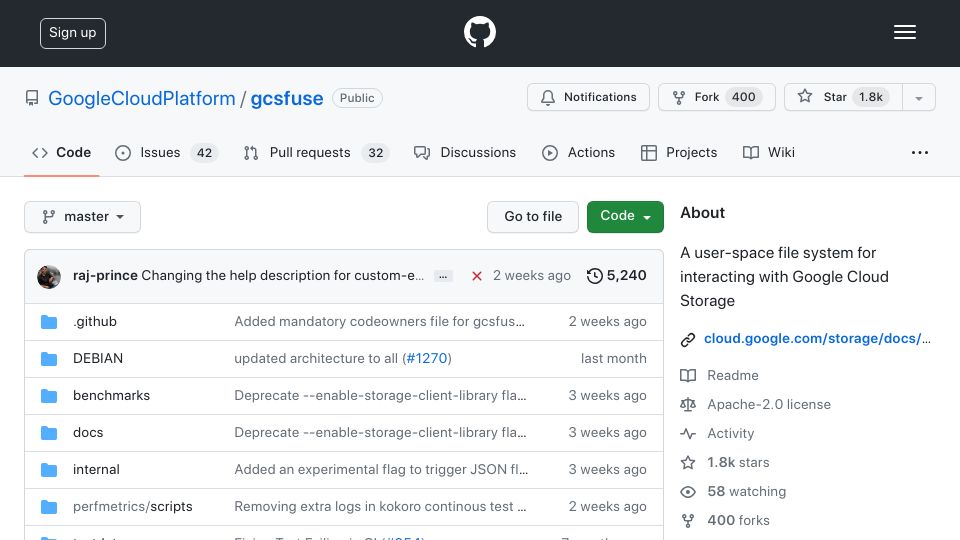Click the 2 weeks ago commit timestamp
This screenshot has width=960, height=540.
tap(531, 276)
